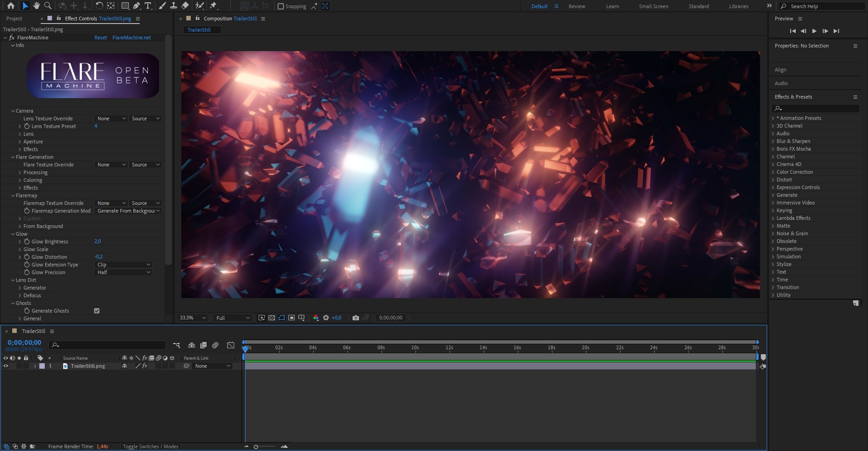Open the Parent & Link None dropdown

coord(212,366)
